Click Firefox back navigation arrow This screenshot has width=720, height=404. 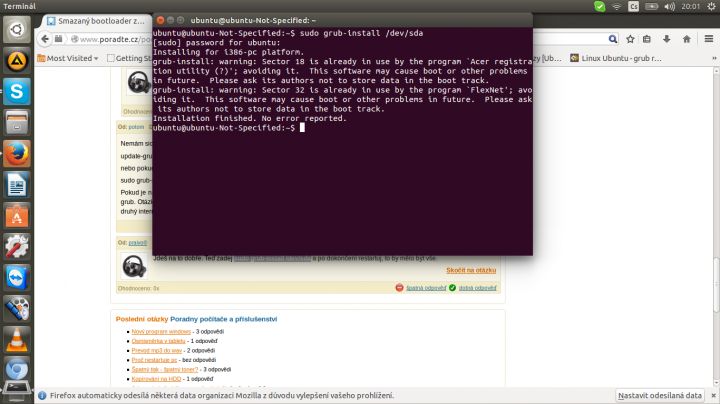click(45, 39)
